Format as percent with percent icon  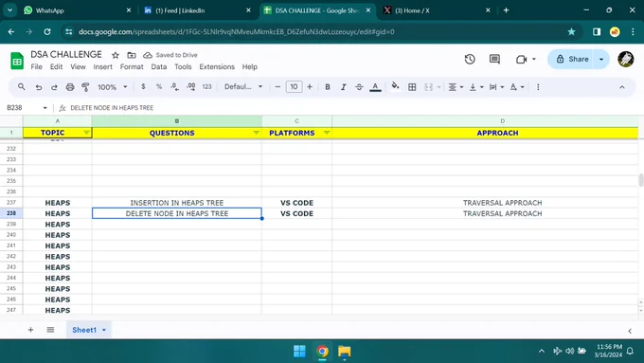click(x=159, y=87)
